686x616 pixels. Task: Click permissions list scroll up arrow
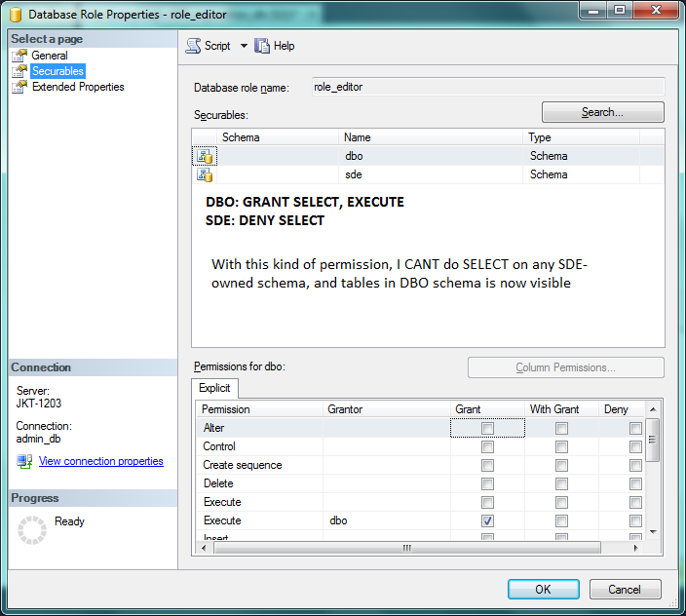coord(653,409)
